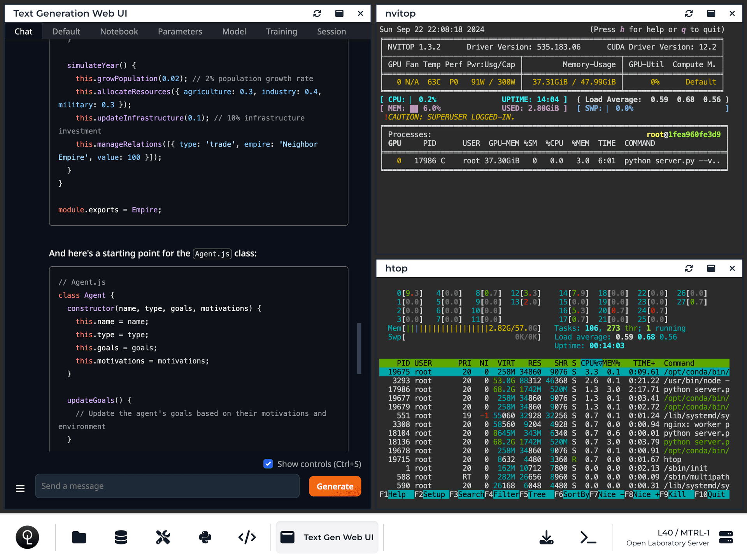The width and height of the screenshot is (747, 560).
Task: Click F1 Help in htop footer
Action: [396, 494]
